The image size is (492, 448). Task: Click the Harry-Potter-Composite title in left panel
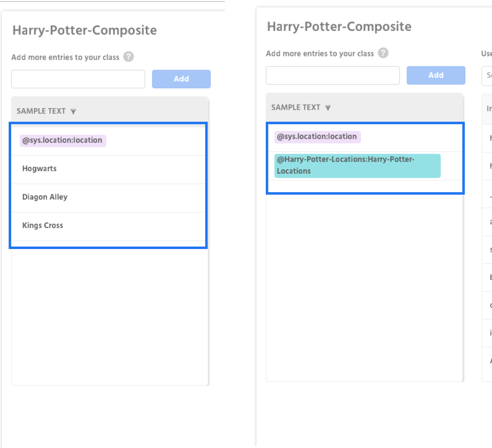tap(85, 30)
